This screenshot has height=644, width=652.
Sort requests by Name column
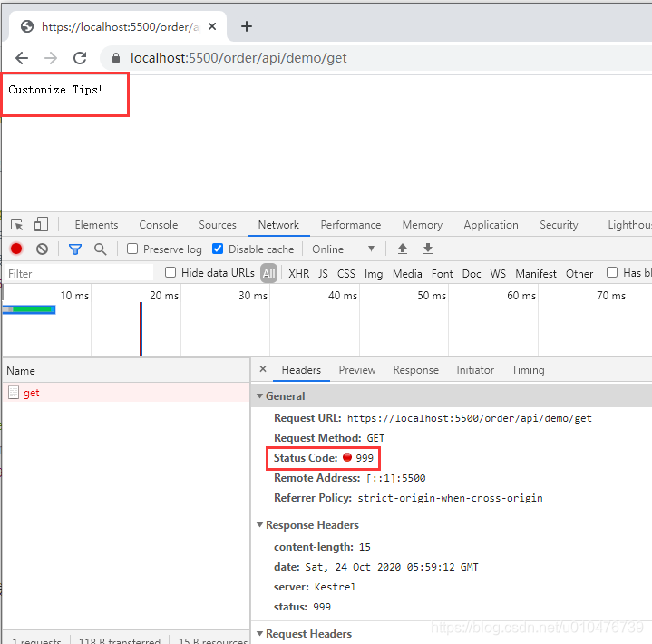(126, 371)
